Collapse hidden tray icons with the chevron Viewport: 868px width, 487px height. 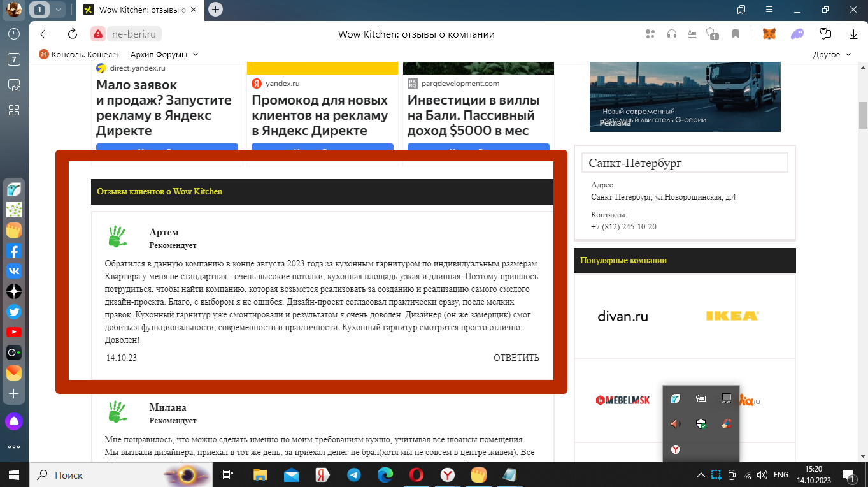(x=701, y=475)
